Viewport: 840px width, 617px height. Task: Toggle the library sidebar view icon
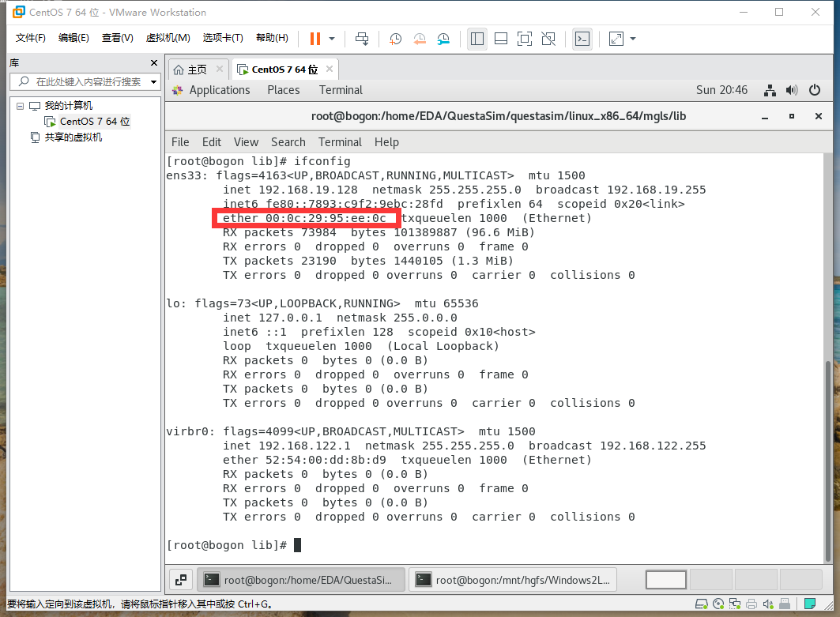point(477,39)
